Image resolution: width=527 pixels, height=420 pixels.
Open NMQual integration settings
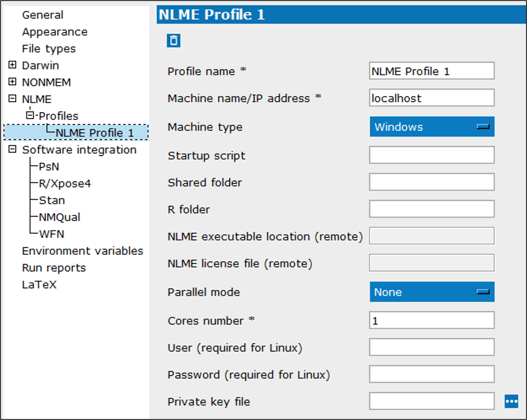click(60, 217)
